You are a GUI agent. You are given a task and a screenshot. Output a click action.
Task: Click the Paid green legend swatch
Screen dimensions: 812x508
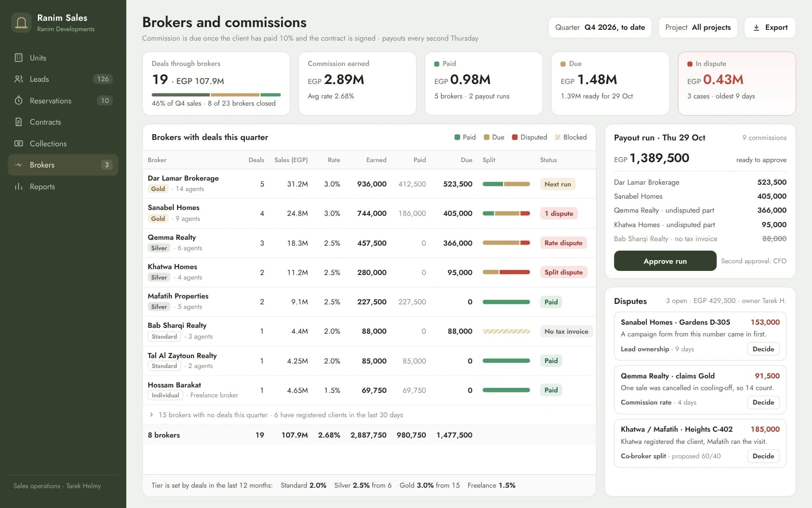coord(457,137)
